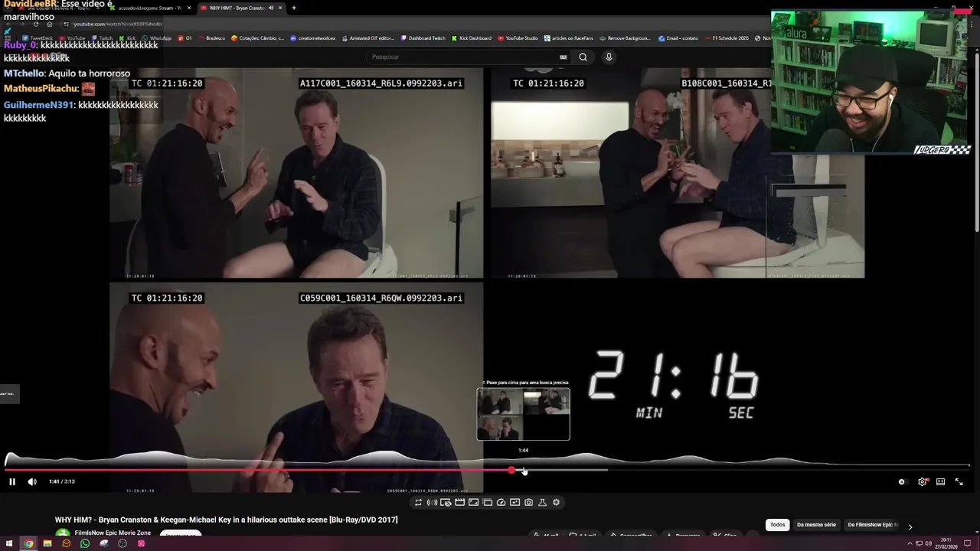This screenshot has height=551, width=980.
Task: Click the YouTube search magnifier button
Action: [x=583, y=57]
